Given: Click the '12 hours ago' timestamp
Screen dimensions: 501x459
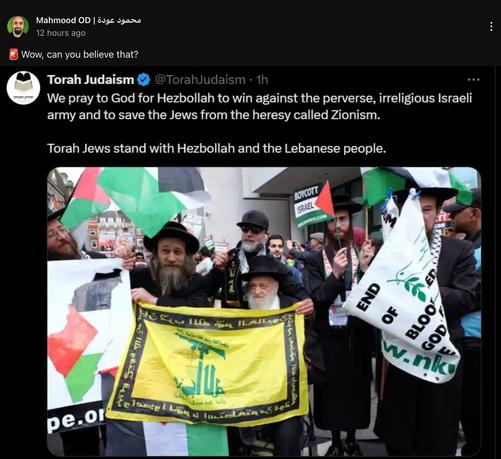Looking at the screenshot, I should pyautogui.click(x=61, y=33).
